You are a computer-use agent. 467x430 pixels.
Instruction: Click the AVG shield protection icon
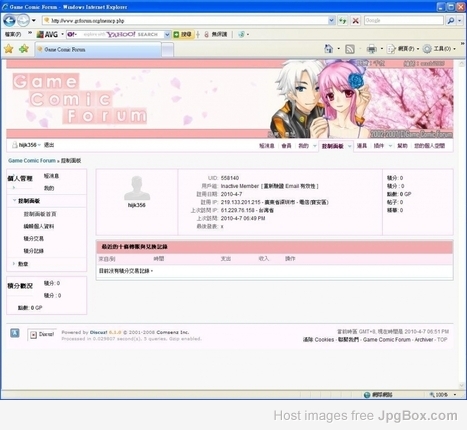coord(207,34)
